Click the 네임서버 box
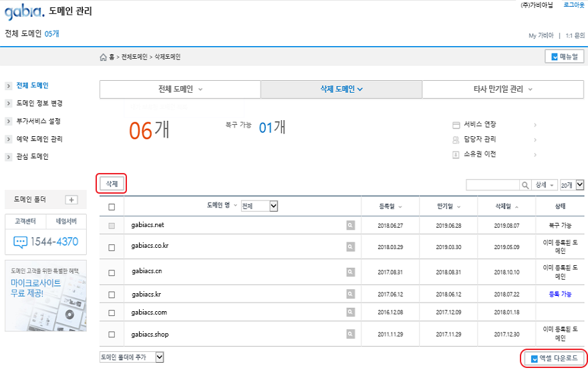Image resolution: width=588 pixels, height=370 pixels. coord(66,222)
